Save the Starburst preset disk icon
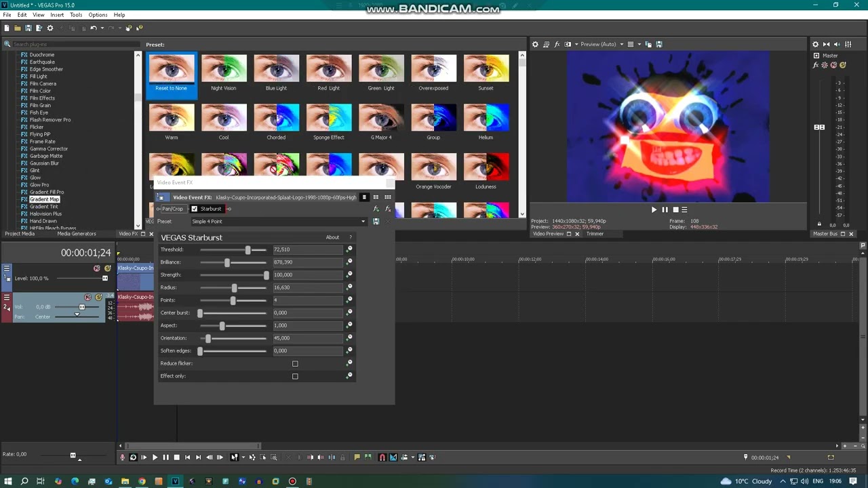 point(376,222)
